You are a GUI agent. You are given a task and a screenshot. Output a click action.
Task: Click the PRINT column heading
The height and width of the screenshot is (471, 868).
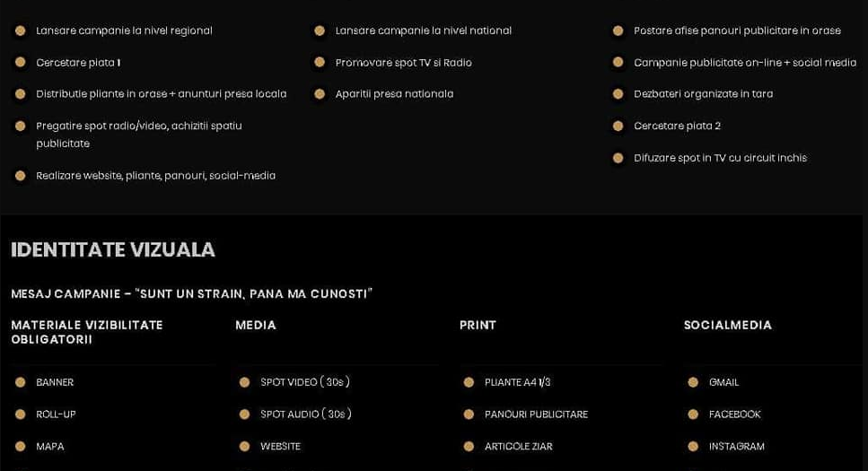coord(478,326)
